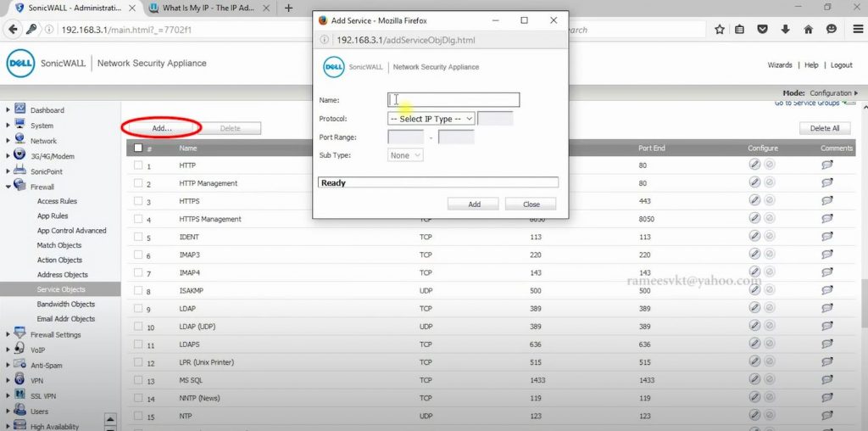Viewport: 868px width, 431px height.
Task: Click the edit pencil icon for HTTPS row
Action: click(x=754, y=200)
